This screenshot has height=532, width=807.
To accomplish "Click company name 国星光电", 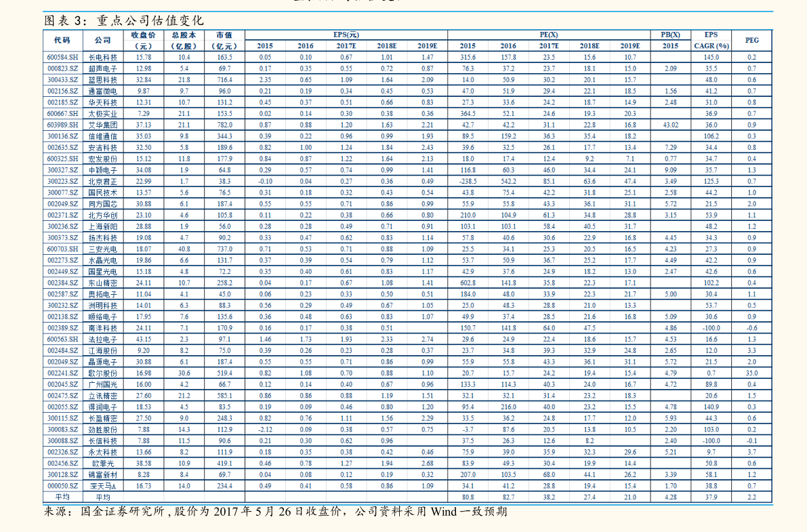I will pos(102,271).
